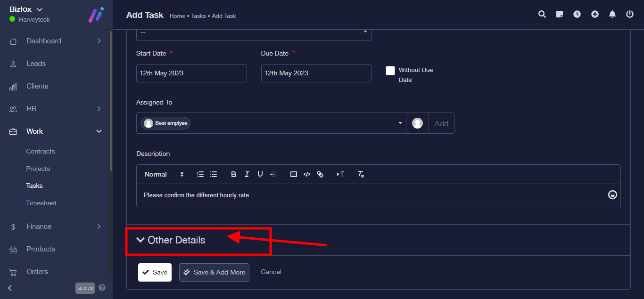Open Timesheet in the sidebar

tap(41, 203)
